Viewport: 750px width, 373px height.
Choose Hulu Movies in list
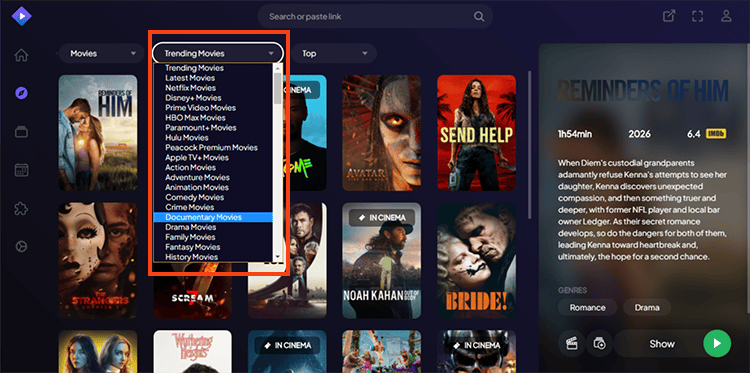pyautogui.click(x=213, y=138)
